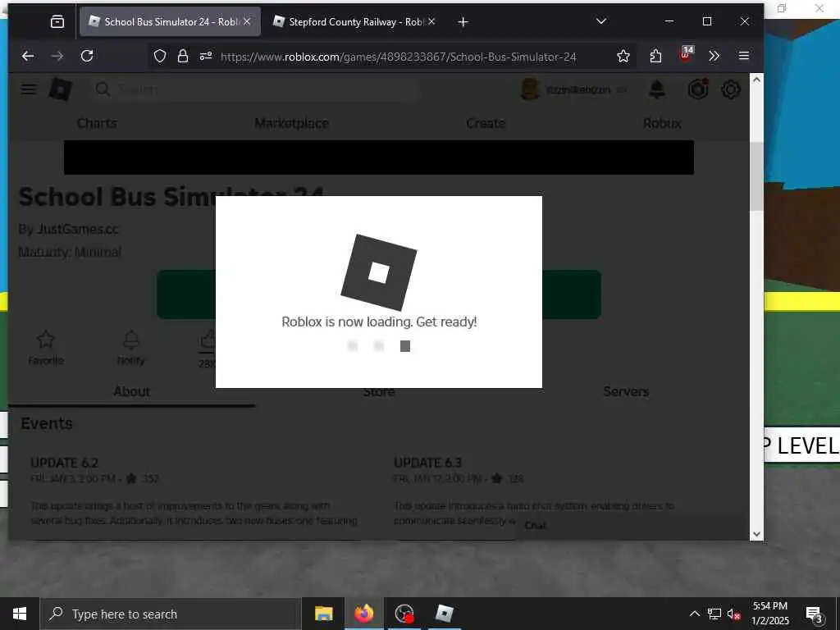
Task: Click the vertical scrollbar thumb
Action: coord(756,176)
